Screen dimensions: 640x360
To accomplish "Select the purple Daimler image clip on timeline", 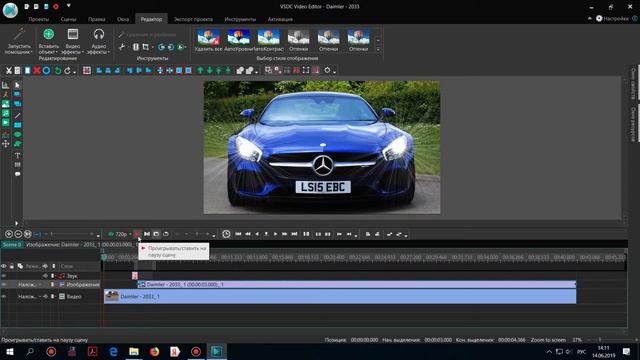I will [x=356, y=284].
